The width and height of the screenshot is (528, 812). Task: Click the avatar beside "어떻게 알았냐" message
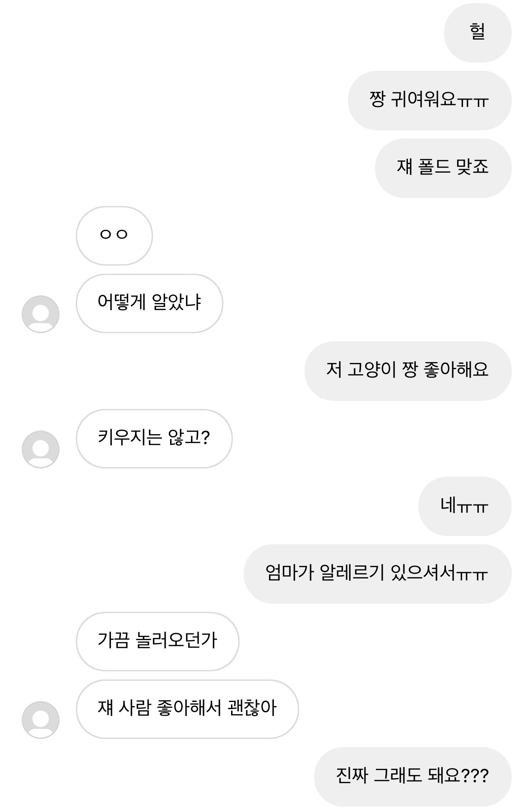click(41, 314)
